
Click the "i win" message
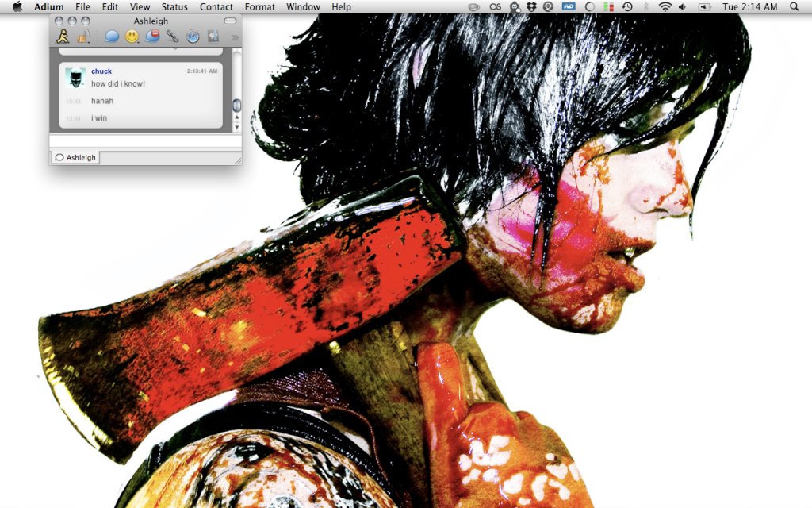coord(99,117)
